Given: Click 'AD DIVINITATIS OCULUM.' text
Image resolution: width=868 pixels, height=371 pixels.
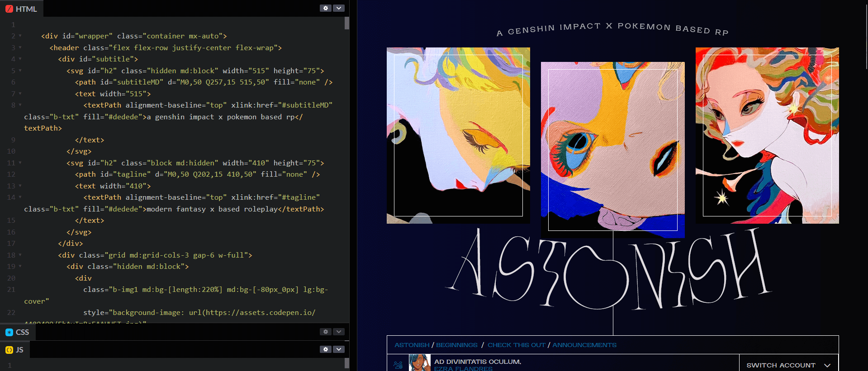Looking at the screenshot, I should 478,362.
